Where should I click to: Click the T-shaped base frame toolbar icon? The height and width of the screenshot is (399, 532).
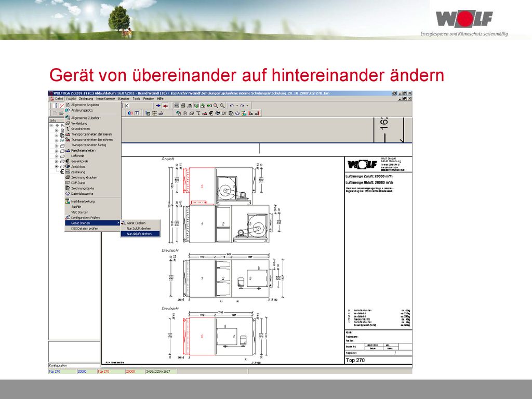pyautogui.click(x=198, y=113)
